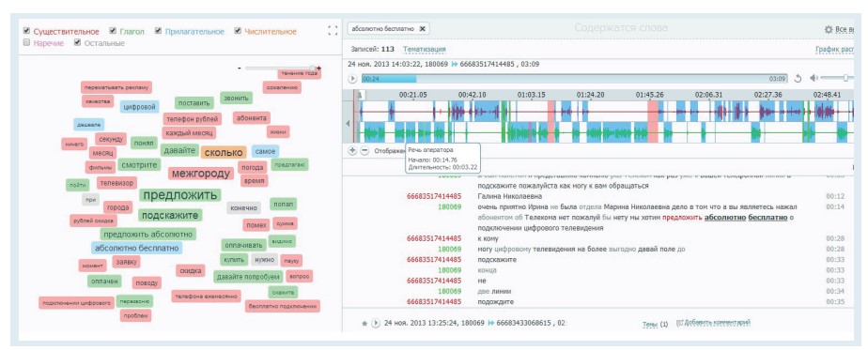The height and width of the screenshot is (350, 868).
Task: Increase word cloud size with plus
Action: coord(318,68)
